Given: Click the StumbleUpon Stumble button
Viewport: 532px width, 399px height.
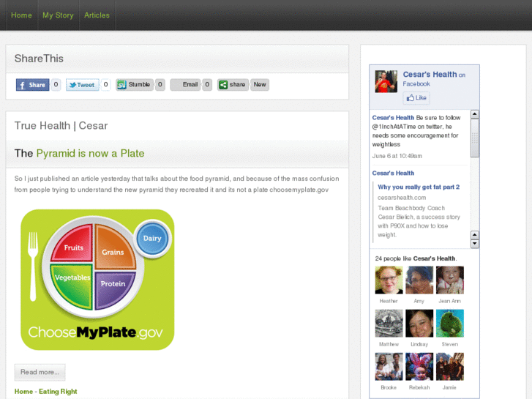Looking at the screenshot, I should point(135,84).
